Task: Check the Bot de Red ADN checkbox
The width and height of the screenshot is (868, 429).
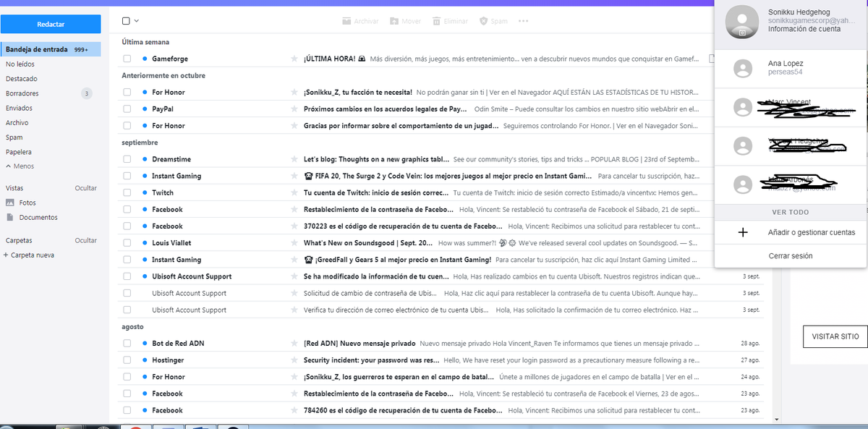Action: click(x=127, y=344)
